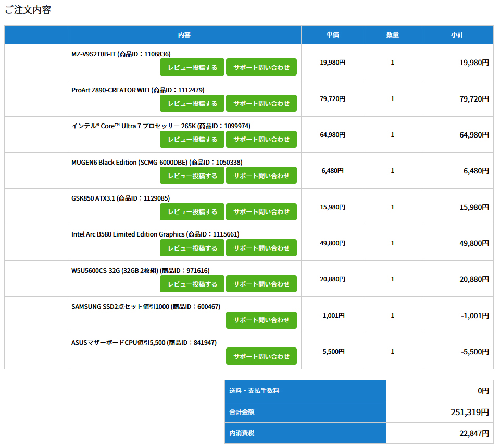The image size is (501, 448).
Task: Submit review for Core Ultra 7 265K
Action: [x=192, y=140]
